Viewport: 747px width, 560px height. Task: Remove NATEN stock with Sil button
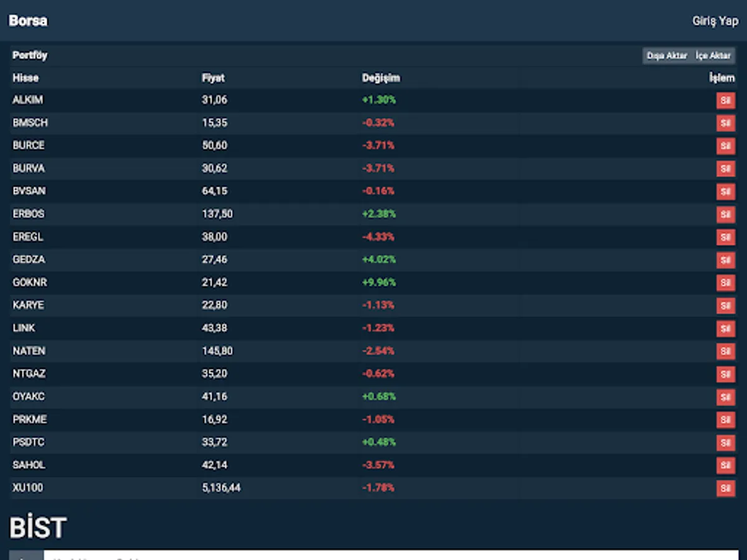[725, 352]
